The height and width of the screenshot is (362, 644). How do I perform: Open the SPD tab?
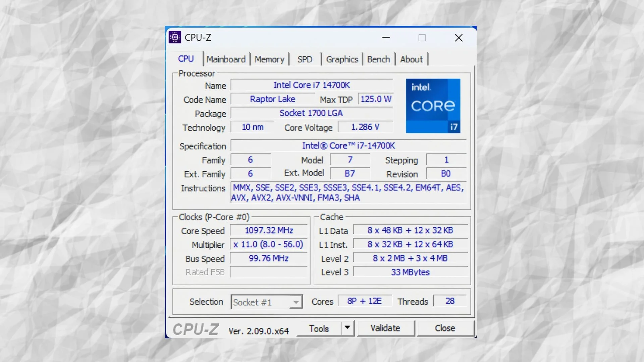pos(305,59)
